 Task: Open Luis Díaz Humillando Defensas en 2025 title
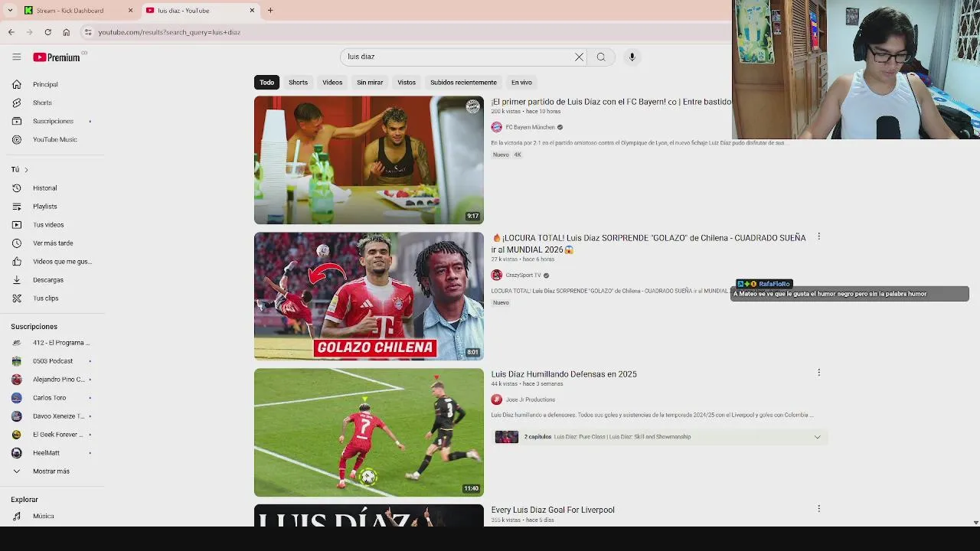pyautogui.click(x=564, y=374)
